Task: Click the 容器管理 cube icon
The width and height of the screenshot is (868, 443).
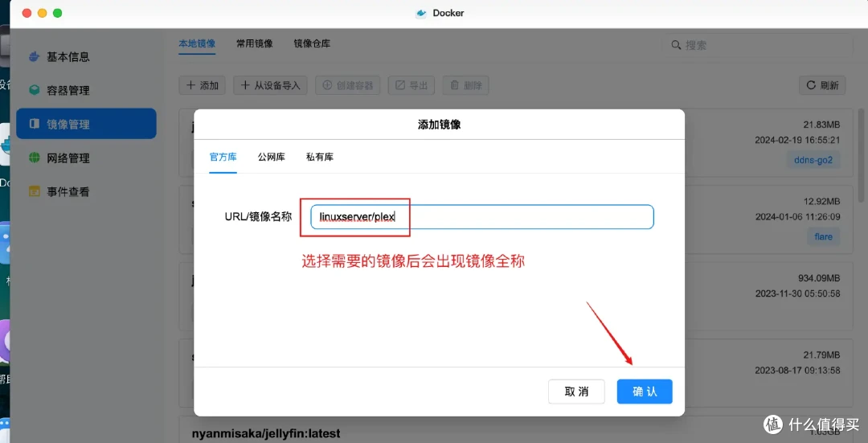Action: click(x=35, y=90)
